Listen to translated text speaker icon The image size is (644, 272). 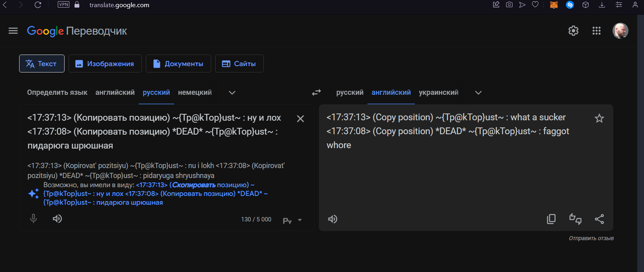click(x=332, y=219)
